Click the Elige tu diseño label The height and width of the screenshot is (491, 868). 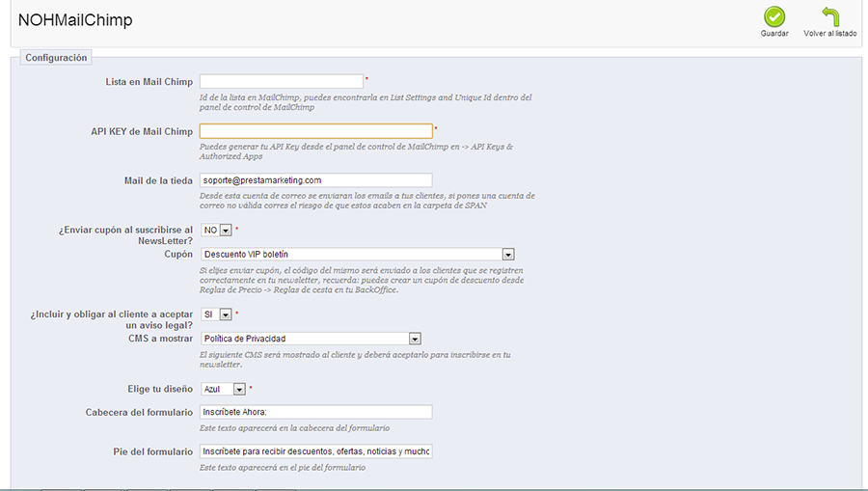pos(160,389)
